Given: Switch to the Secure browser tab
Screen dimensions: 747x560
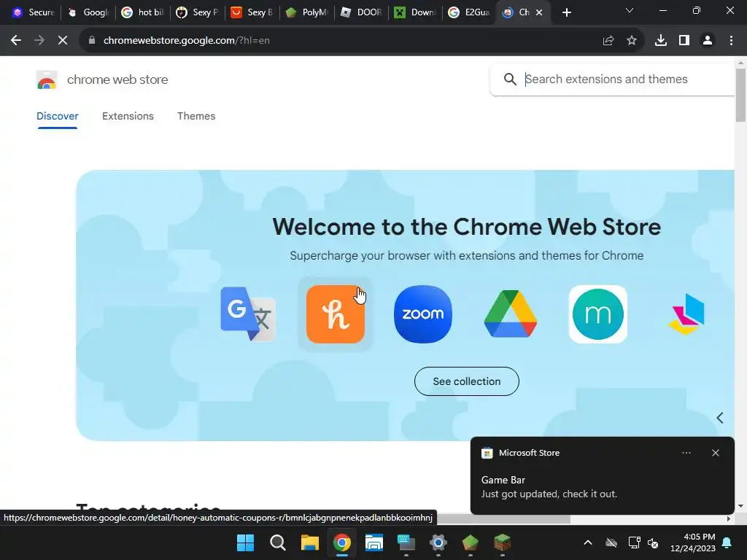Looking at the screenshot, I should click(34, 12).
